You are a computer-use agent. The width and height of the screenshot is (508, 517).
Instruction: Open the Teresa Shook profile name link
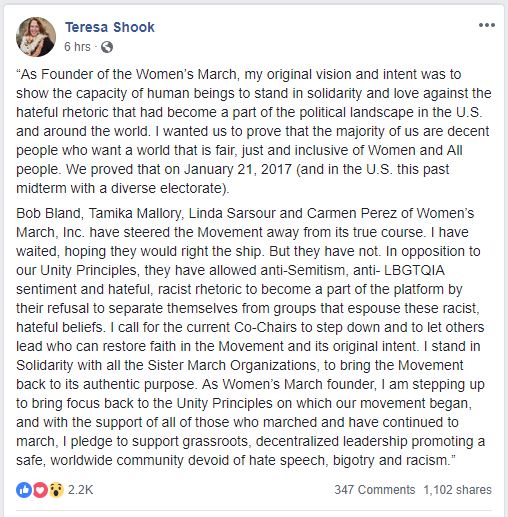point(110,27)
